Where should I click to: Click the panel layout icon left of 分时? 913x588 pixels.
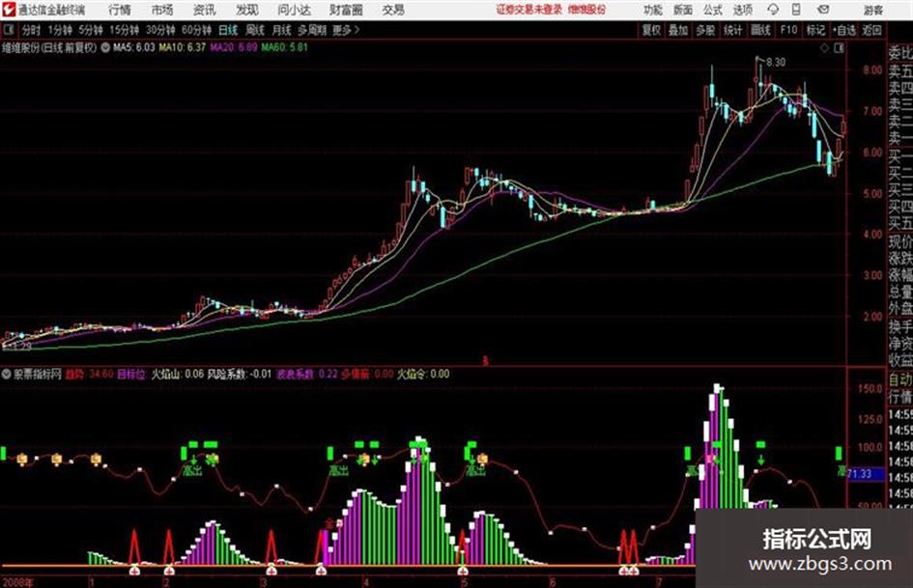pyautogui.click(x=9, y=30)
